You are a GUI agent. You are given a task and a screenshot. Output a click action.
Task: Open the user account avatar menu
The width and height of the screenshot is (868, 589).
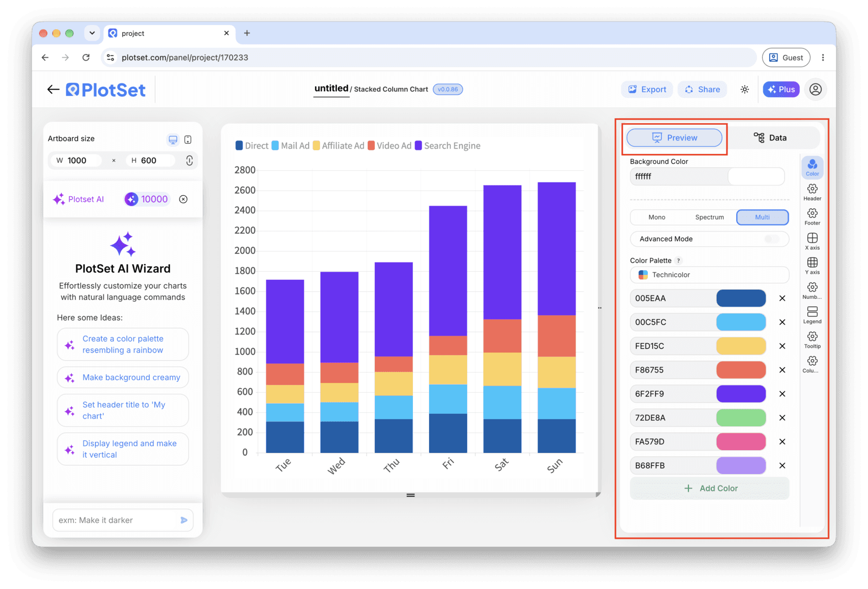click(815, 89)
